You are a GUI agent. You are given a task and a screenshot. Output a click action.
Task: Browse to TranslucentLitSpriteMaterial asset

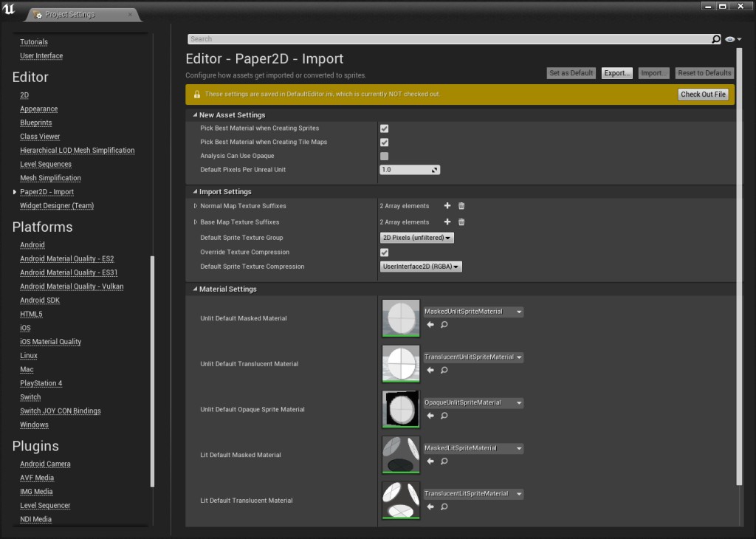pyautogui.click(x=444, y=507)
